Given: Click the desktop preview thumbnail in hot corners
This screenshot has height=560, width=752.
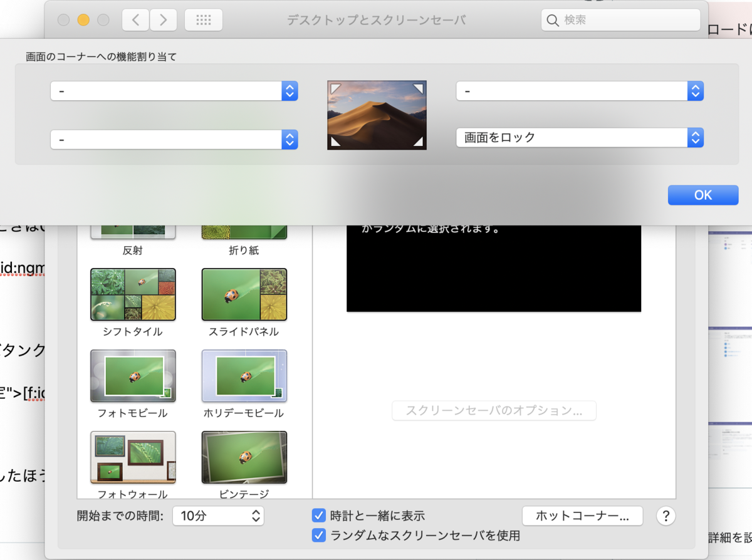Looking at the screenshot, I should [377, 115].
